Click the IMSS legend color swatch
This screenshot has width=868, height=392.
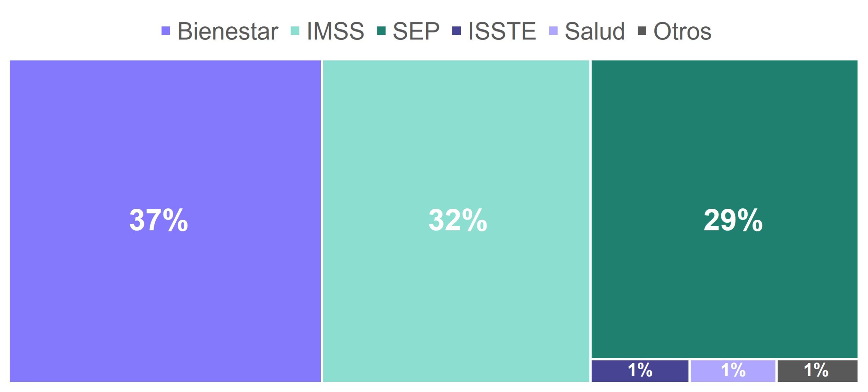click(295, 31)
